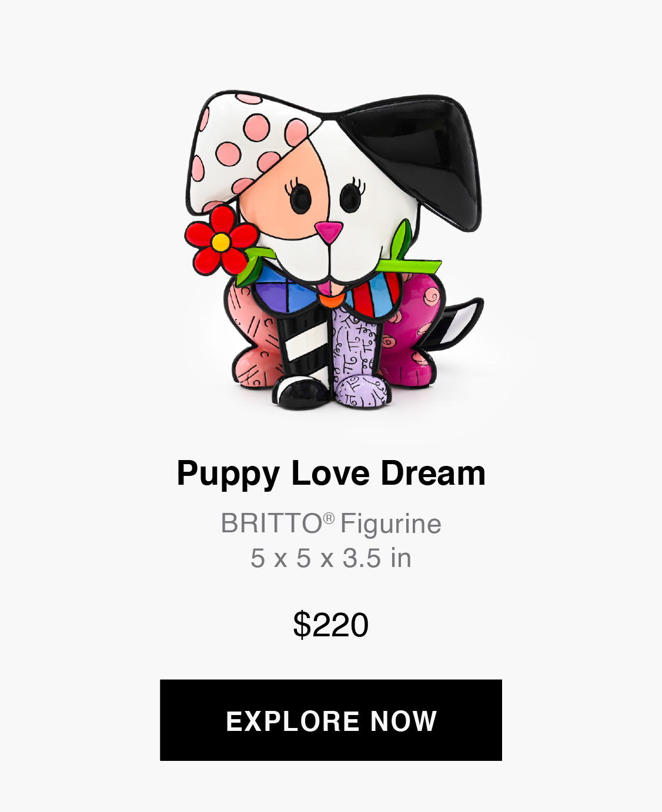Click the registered trademark symbol after BRITTO

point(329,518)
